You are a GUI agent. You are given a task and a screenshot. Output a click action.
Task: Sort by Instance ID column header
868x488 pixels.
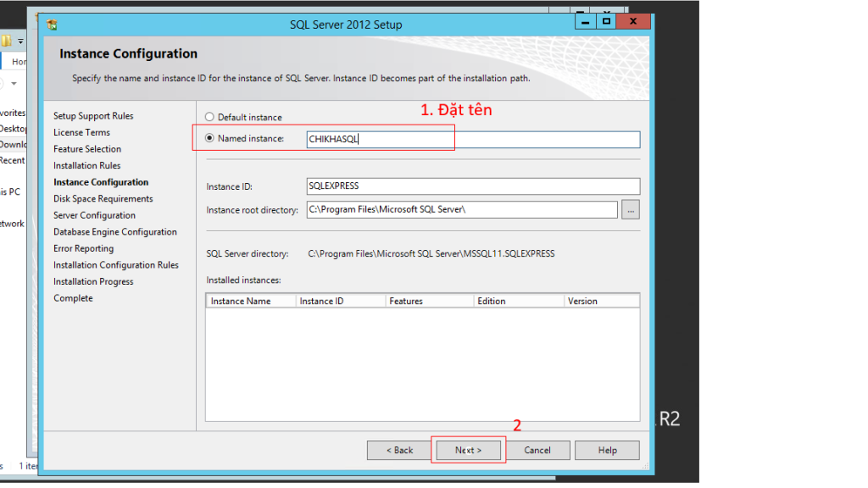[x=341, y=301]
